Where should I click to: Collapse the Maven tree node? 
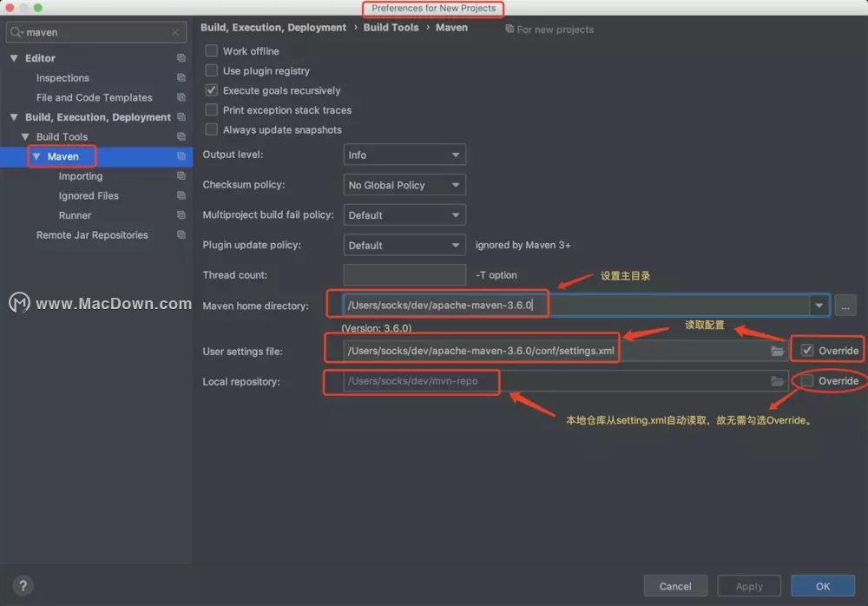[x=36, y=156]
